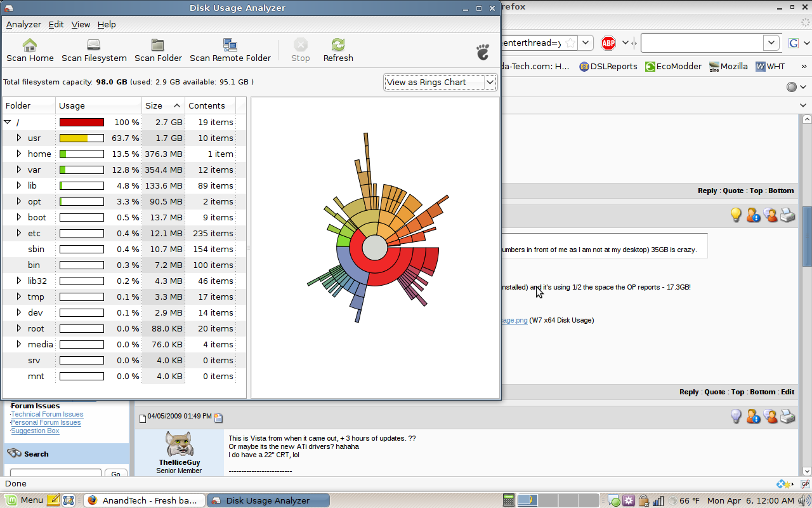Viewport: 812px width, 508px height.
Task: Switch to AnandTech Firefox taskbar window
Action: pyautogui.click(x=144, y=500)
